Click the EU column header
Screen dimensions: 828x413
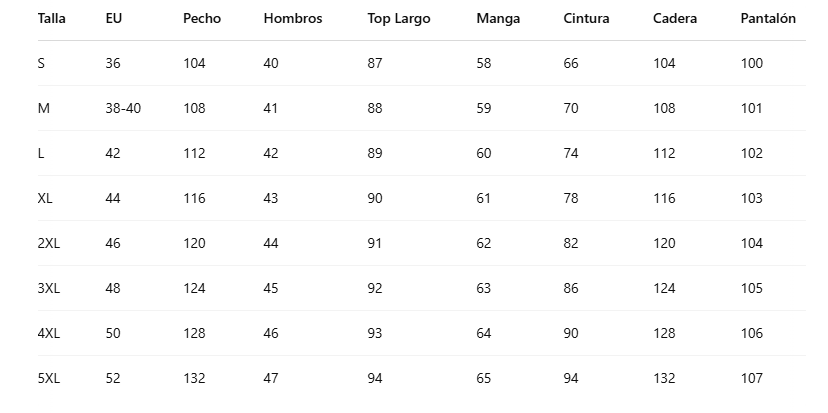coord(113,19)
